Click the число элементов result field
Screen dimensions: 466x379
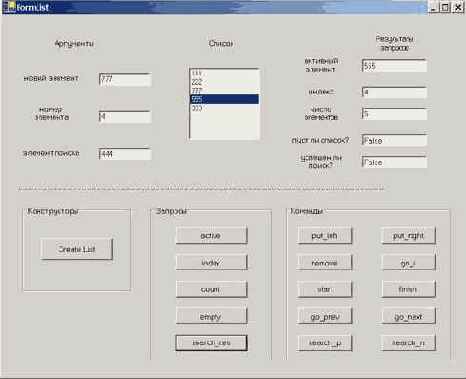click(394, 114)
